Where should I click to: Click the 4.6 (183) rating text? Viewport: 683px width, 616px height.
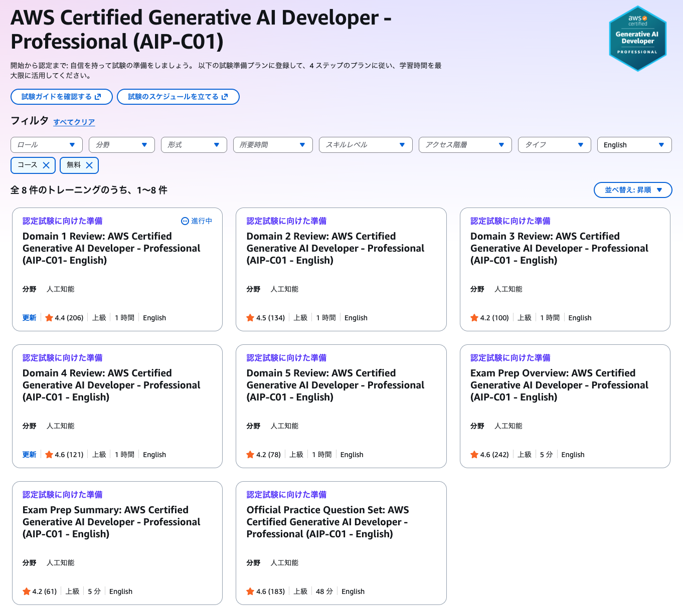(271, 591)
